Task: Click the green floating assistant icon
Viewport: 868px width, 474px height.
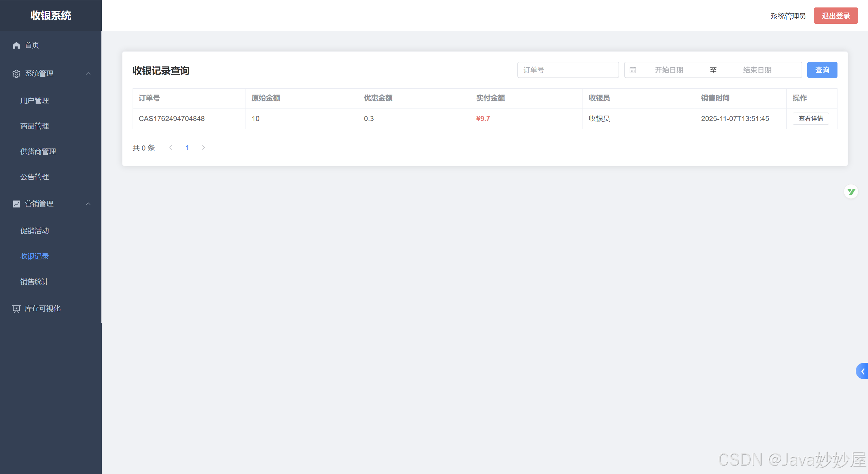Action: [851, 192]
